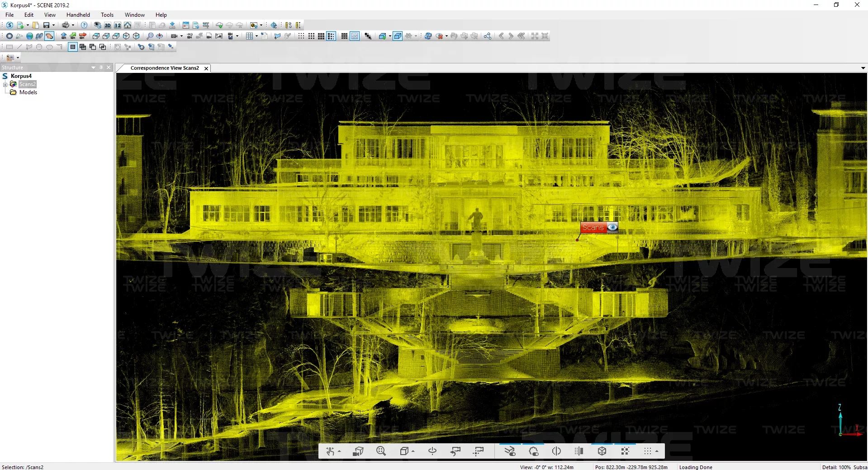This screenshot has height=470, width=868.
Task: Open the print dropdown arrow
Action: 73,25
